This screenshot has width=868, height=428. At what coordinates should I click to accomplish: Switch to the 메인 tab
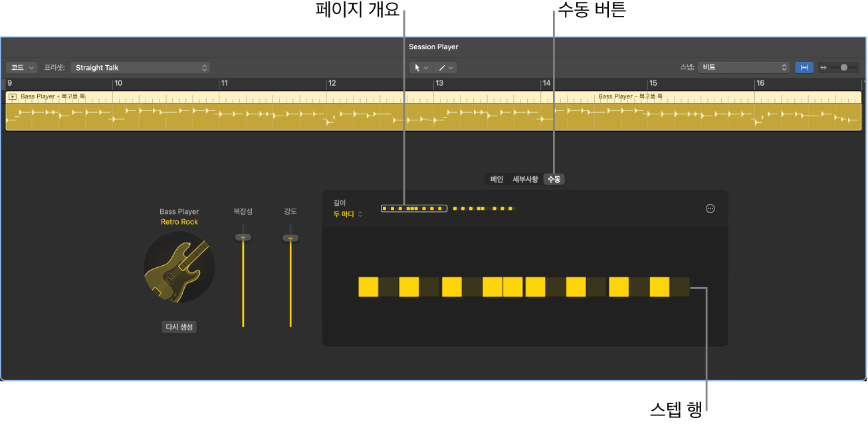click(x=497, y=179)
